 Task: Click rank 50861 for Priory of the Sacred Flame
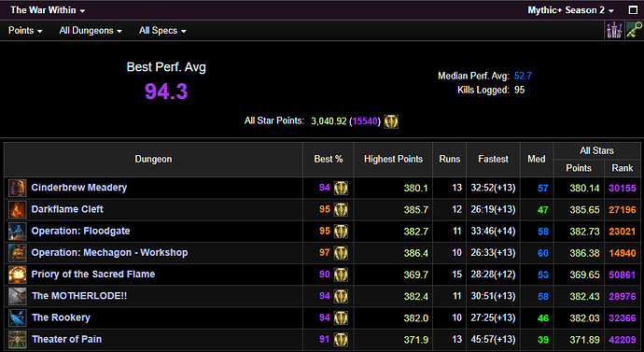pyautogui.click(x=623, y=275)
